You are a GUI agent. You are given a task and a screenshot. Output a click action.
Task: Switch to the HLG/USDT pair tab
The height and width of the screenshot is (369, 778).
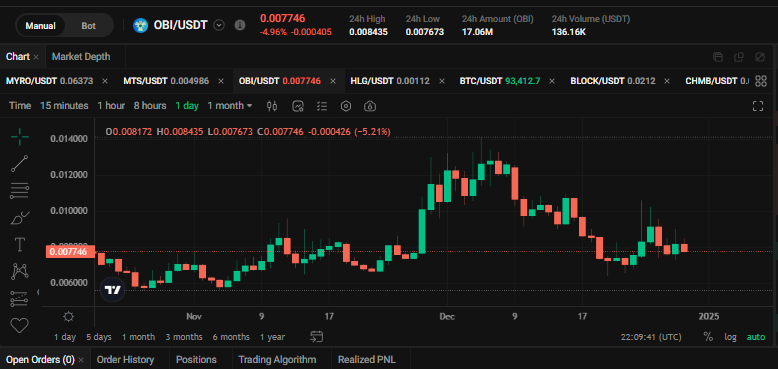(x=390, y=81)
